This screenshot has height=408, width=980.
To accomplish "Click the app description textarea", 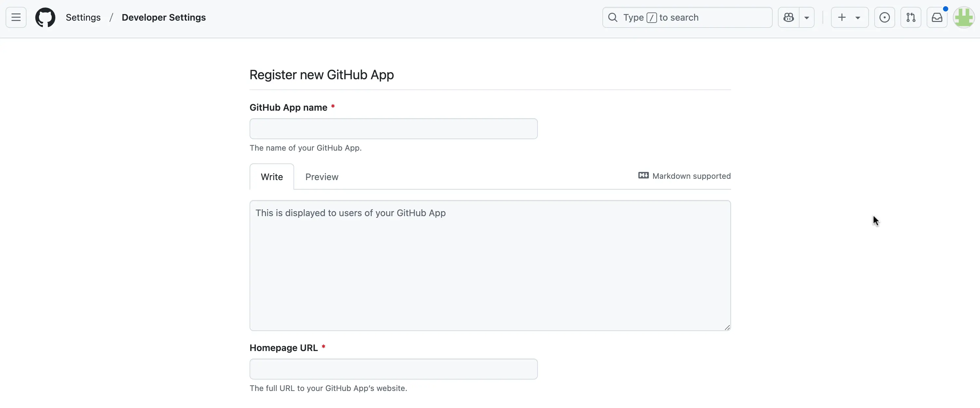I will tap(490, 265).
